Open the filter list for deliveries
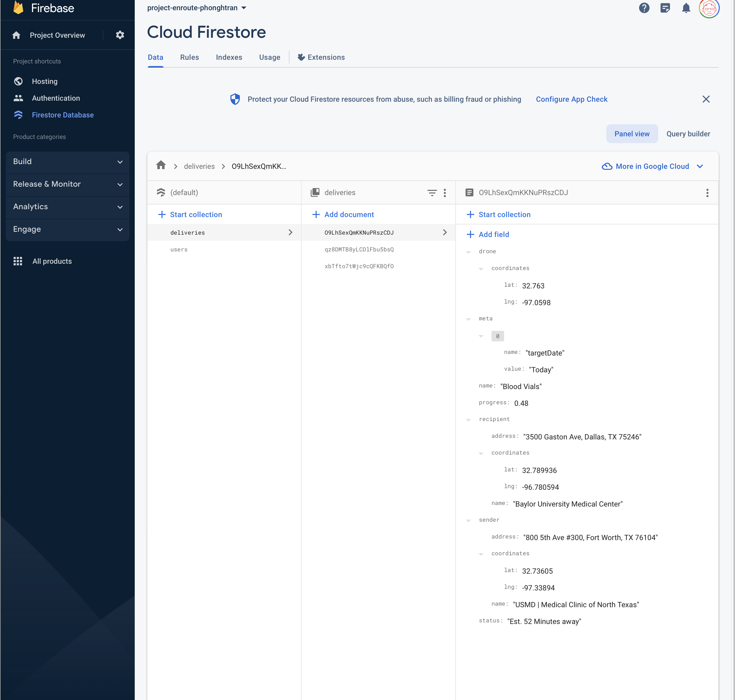The height and width of the screenshot is (700, 735). click(x=432, y=193)
